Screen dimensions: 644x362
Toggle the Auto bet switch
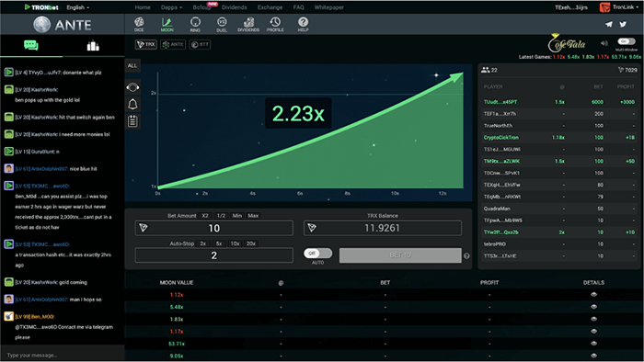pyautogui.click(x=317, y=253)
